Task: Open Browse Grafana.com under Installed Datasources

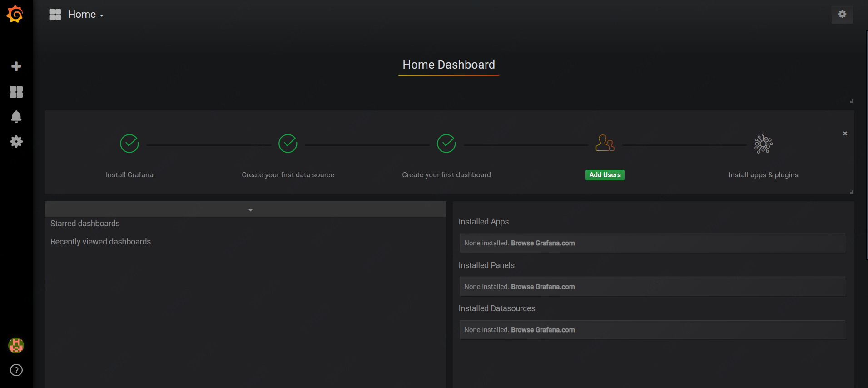Action: click(x=543, y=330)
